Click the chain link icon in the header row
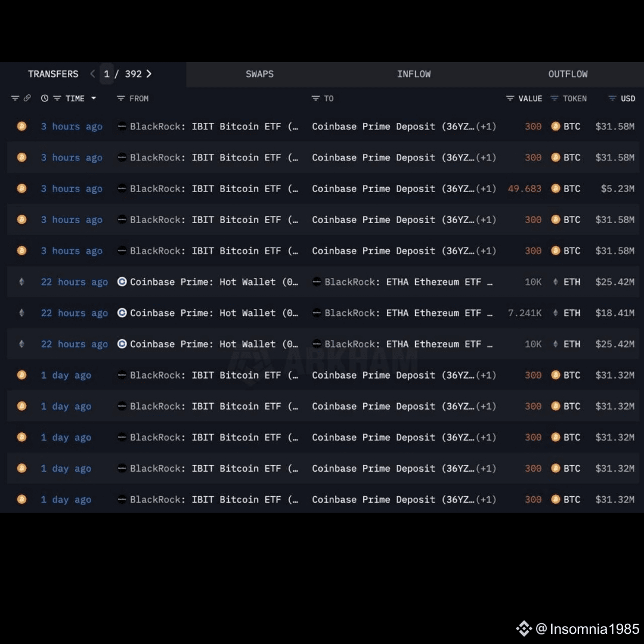The height and width of the screenshot is (644, 644). click(28, 98)
